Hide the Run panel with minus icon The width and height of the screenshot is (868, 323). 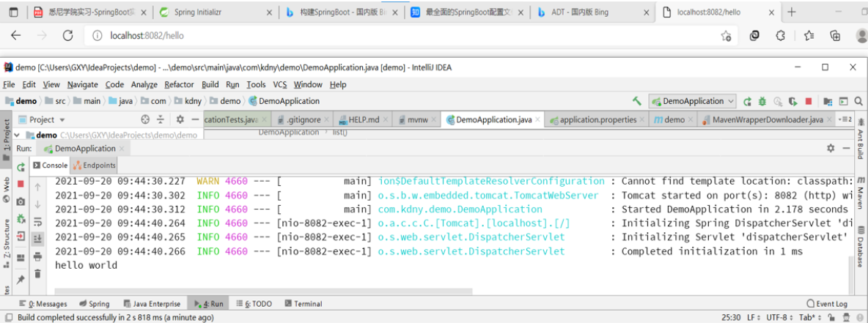pyautogui.click(x=847, y=148)
